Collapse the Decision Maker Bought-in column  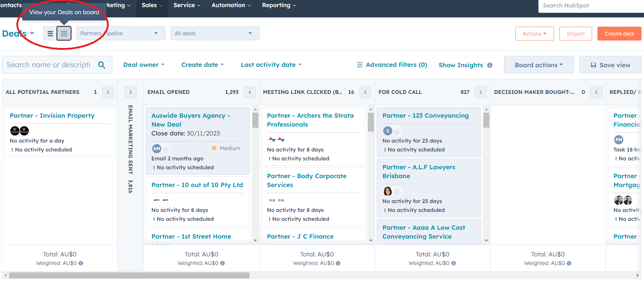pos(596,92)
